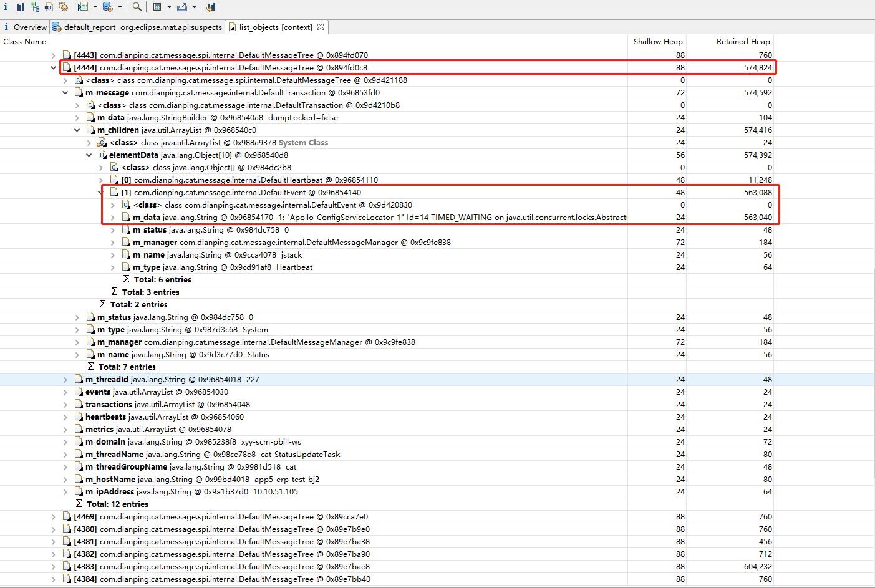This screenshot has height=588, width=875.
Task: Click the query browser database icon
Action: pyautogui.click(x=107, y=7)
